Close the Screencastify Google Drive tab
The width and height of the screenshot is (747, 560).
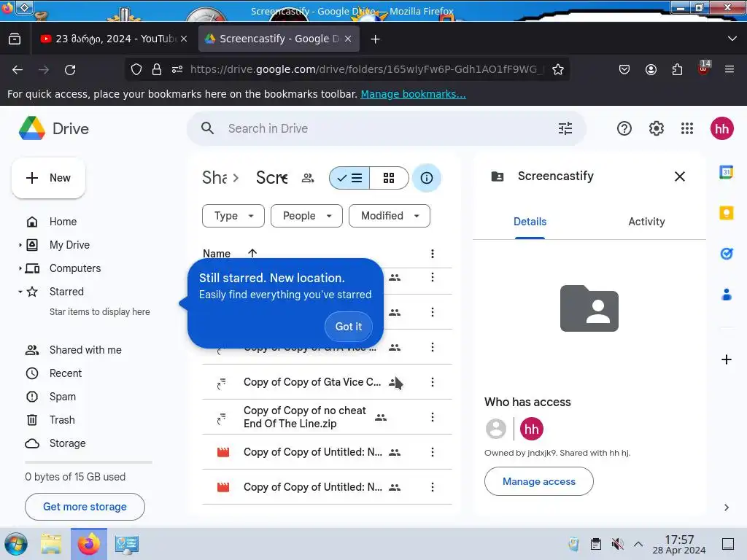[348, 39]
